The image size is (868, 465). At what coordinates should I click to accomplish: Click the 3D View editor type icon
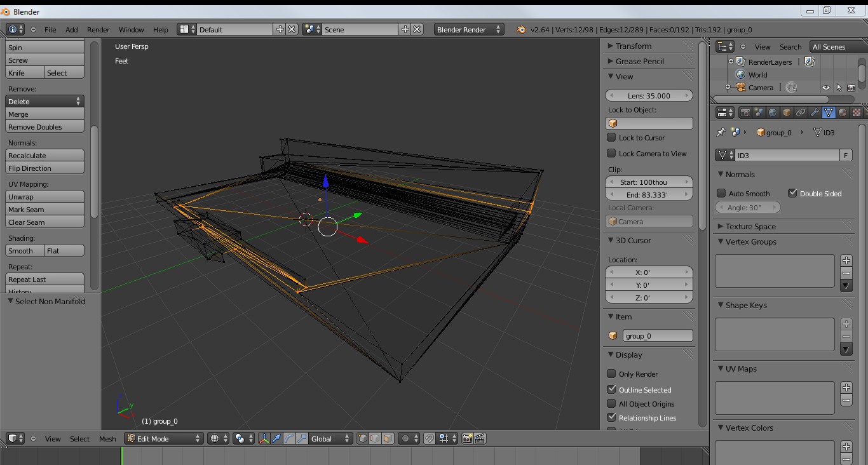pos(15,438)
